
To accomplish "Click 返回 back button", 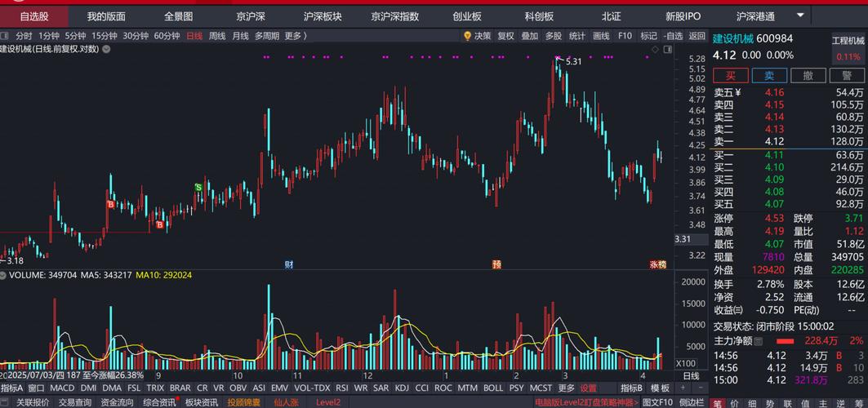I will 697,36.
